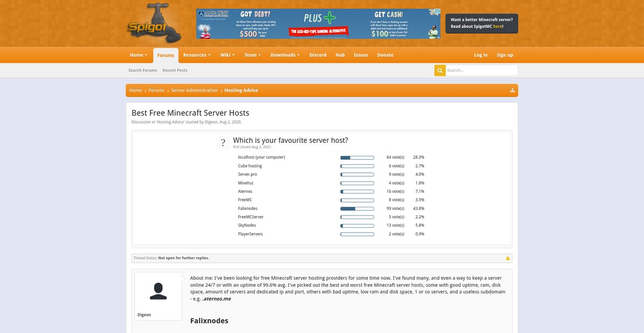Click the poll question mark icon

pyautogui.click(x=223, y=143)
